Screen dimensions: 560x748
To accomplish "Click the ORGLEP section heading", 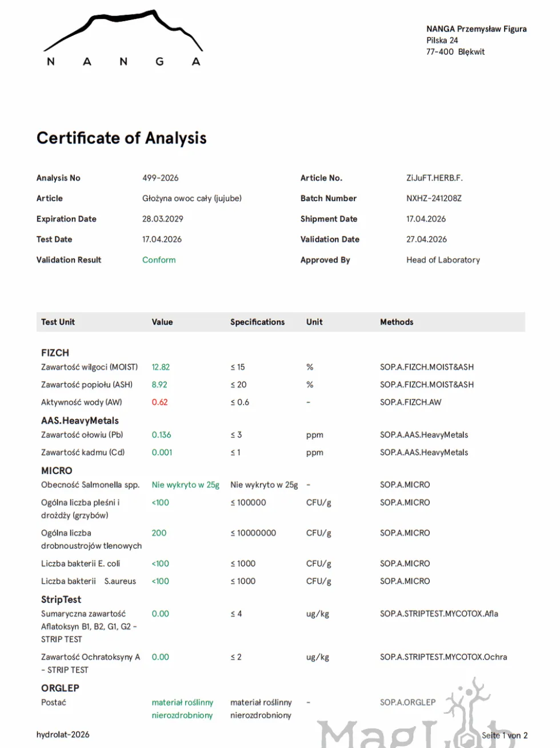I will (60, 688).
